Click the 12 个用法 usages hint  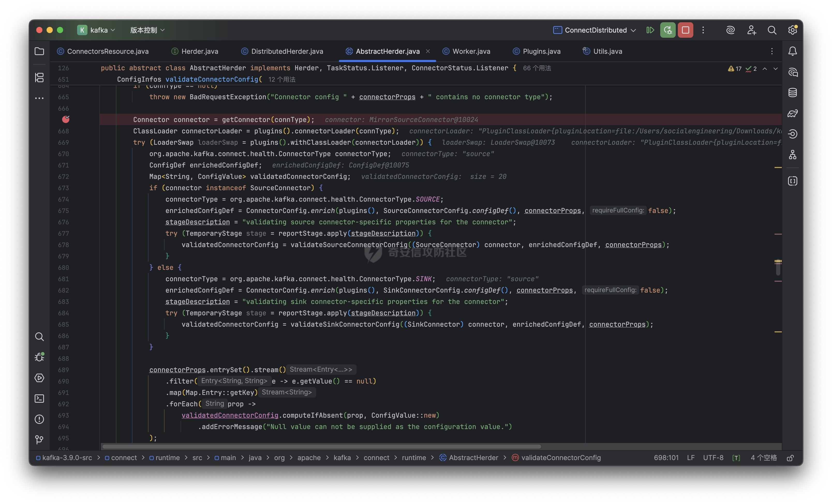(282, 80)
